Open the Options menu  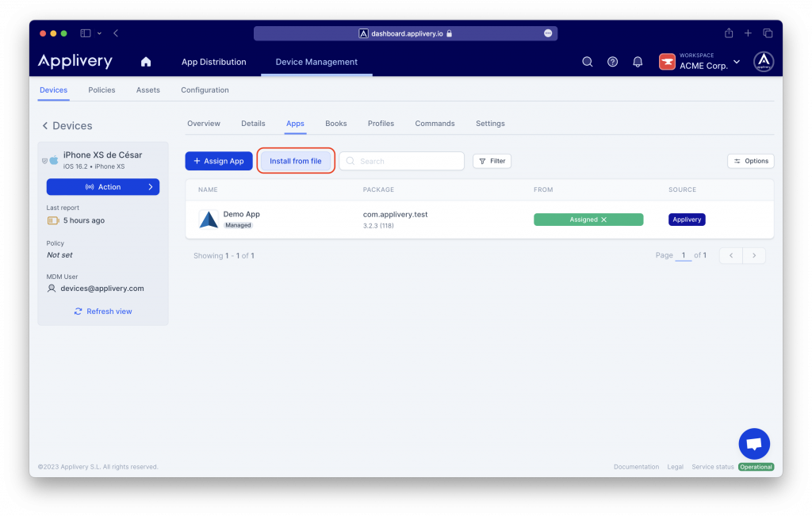750,161
